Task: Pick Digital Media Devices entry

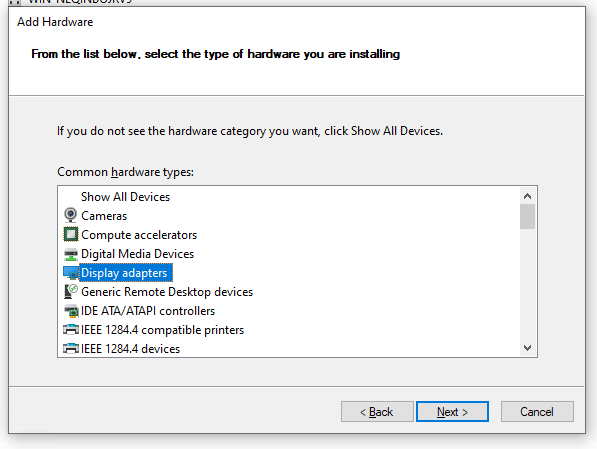Action: coord(137,254)
